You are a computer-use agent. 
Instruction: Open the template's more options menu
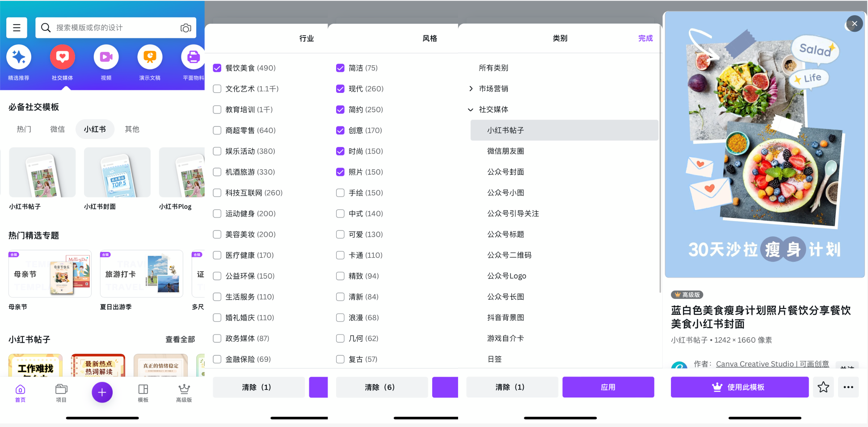[x=849, y=387]
